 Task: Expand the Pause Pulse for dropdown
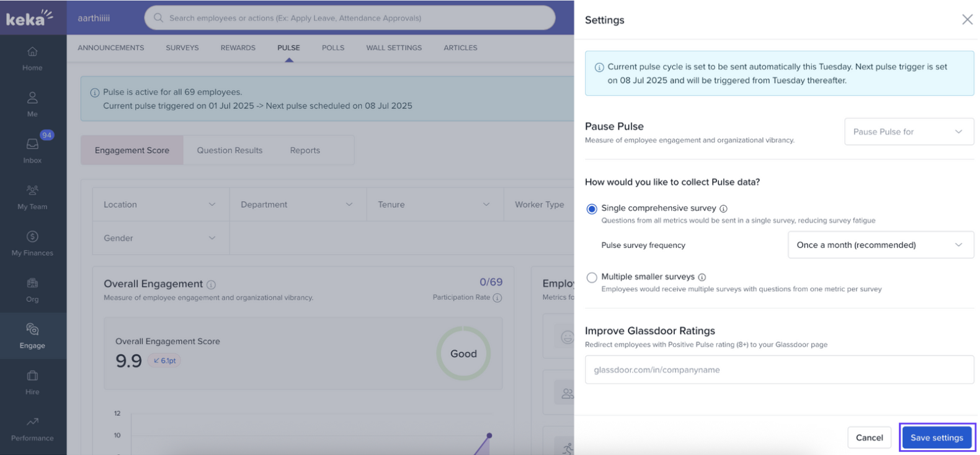point(909,131)
